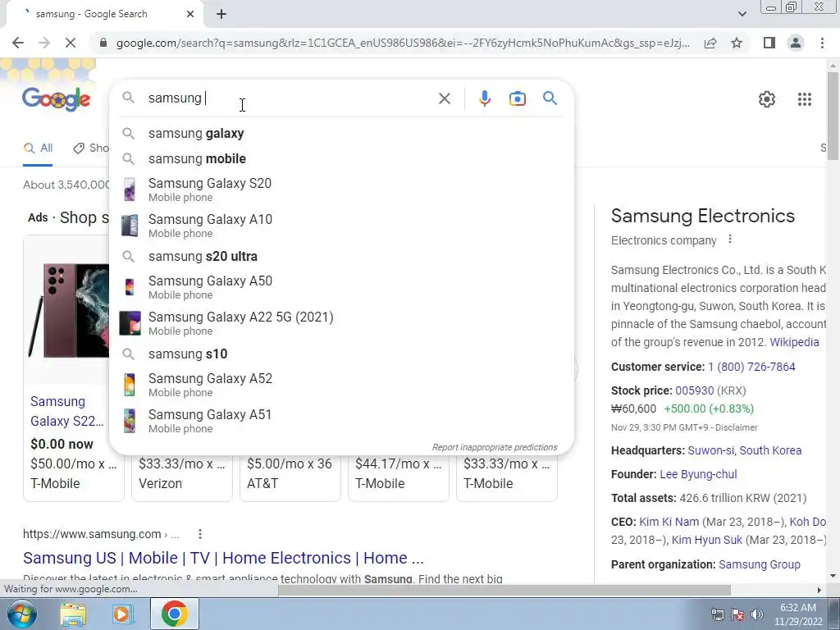
Task: Open options for the samsung.com result
Action: 200,534
